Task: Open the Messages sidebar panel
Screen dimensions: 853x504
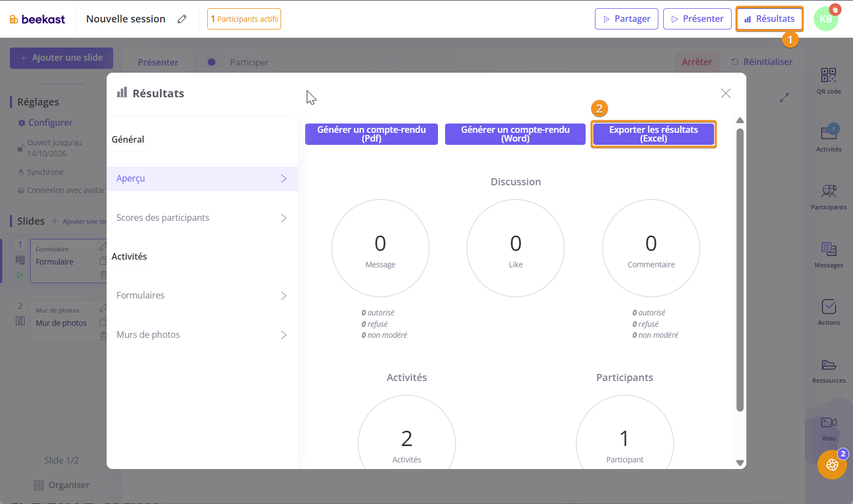Action: [828, 254]
